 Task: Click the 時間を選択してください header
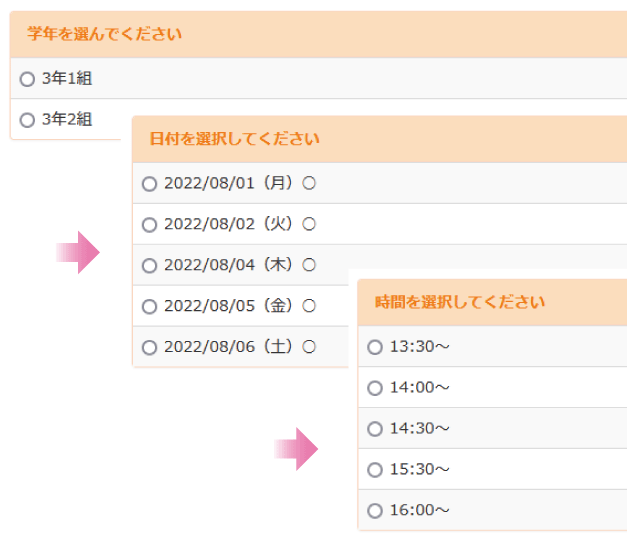tap(460, 302)
